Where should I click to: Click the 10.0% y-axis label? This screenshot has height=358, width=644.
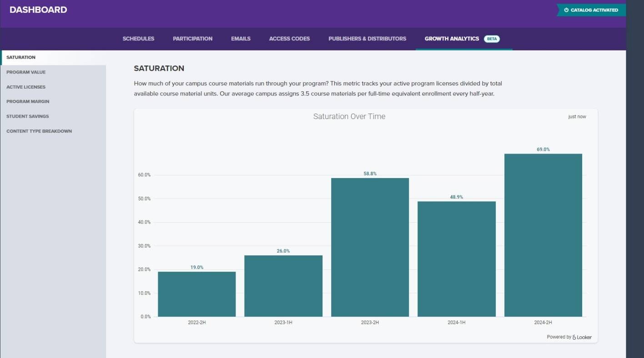click(145, 293)
